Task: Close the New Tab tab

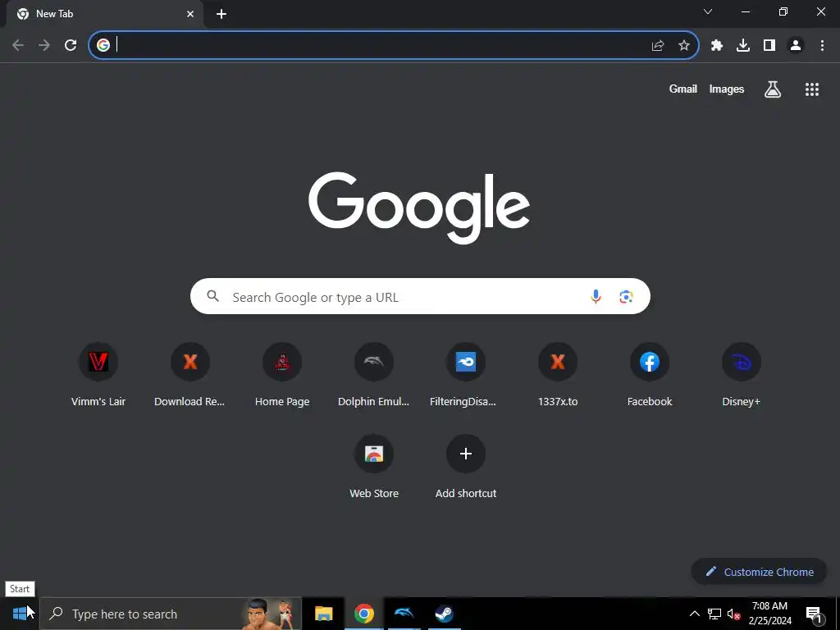Action: 190,14
